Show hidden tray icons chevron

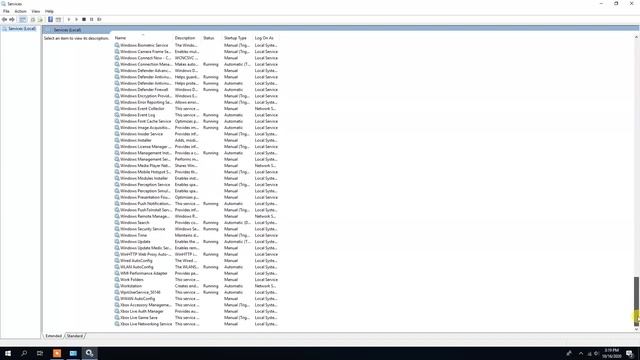pyautogui.click(x=581, y=353)
